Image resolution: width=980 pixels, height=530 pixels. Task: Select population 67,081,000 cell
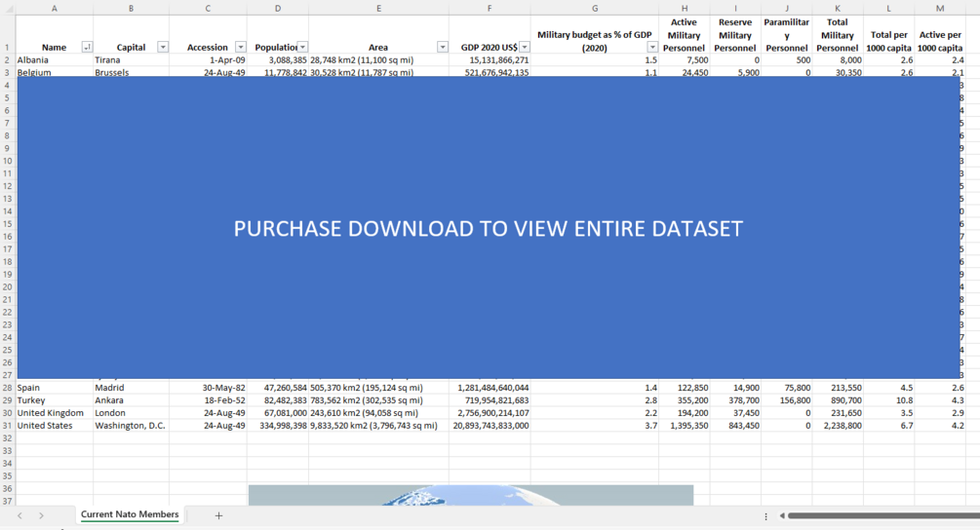click(278, 413)
